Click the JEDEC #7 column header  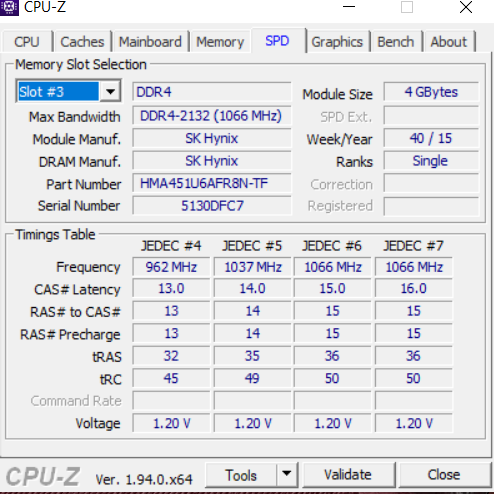pos(413,246)
